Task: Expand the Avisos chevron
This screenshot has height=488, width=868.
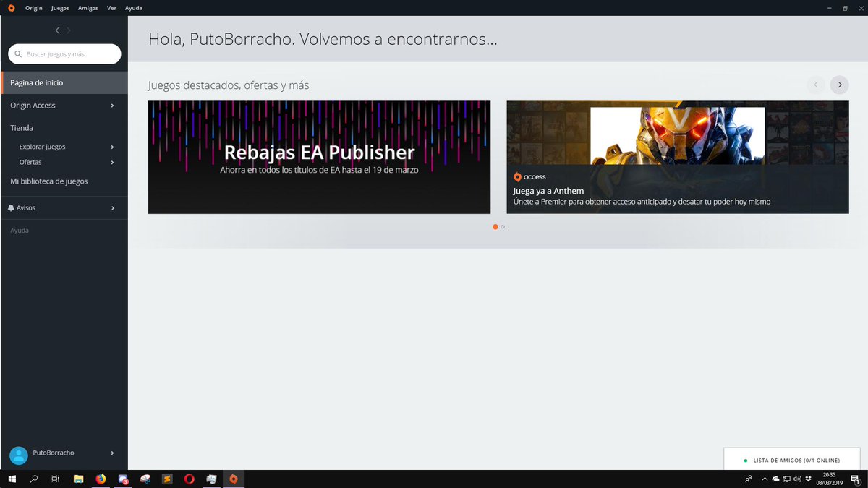Action: coord(113,208)
